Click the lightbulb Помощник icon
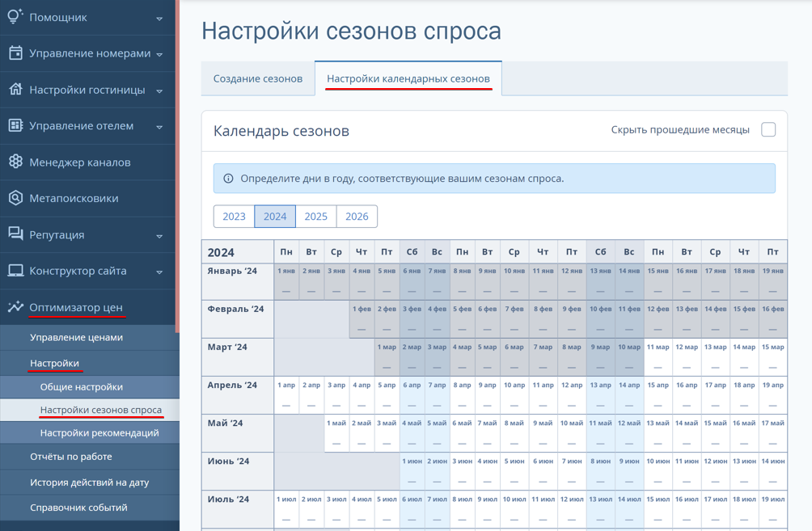This screenshot has width=812, height=531. click(15, 15)
